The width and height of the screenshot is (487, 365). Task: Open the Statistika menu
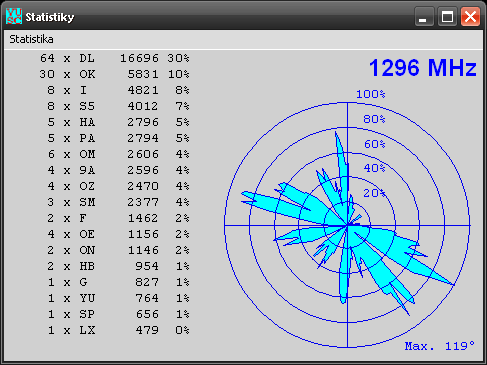coord(31,39)
